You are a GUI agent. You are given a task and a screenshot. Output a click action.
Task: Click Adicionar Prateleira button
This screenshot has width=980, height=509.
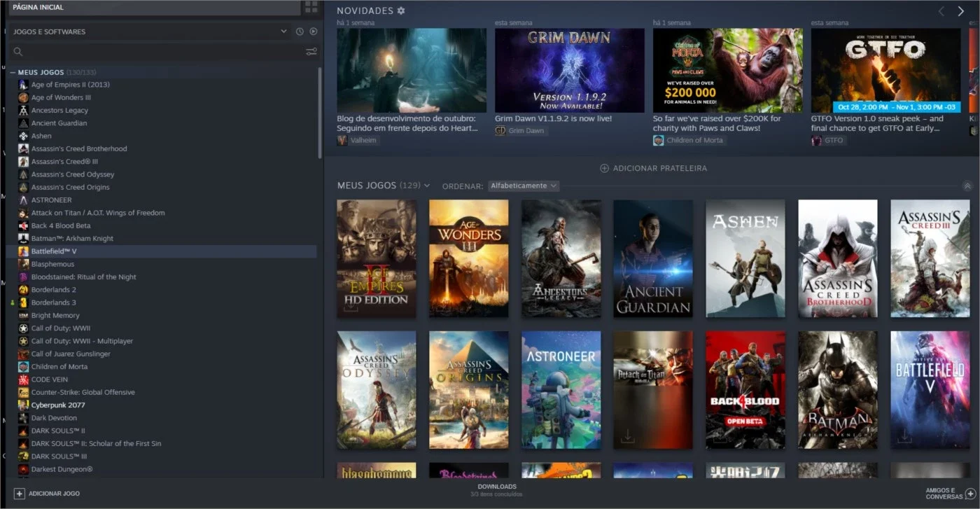(x=653, y=168)
